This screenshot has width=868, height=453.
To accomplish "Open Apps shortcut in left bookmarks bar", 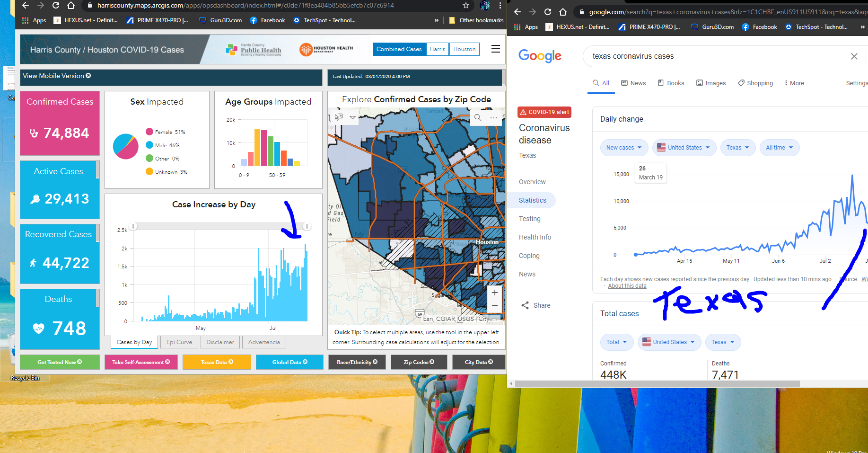I will (34, 20).
